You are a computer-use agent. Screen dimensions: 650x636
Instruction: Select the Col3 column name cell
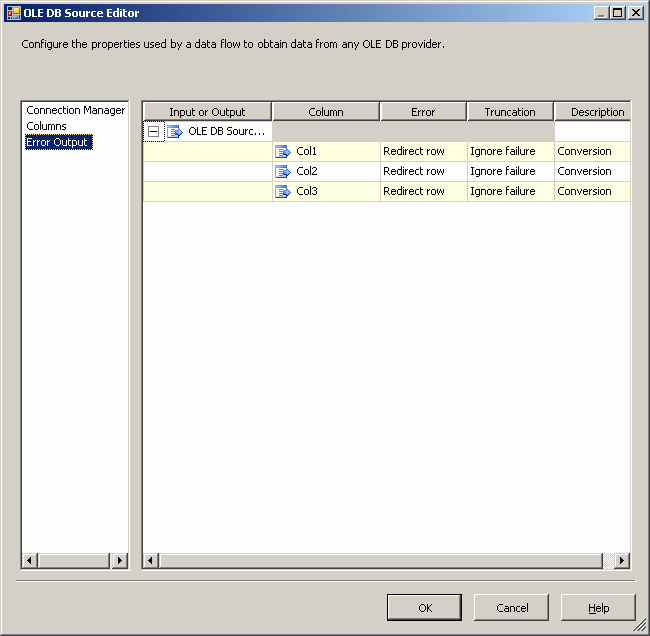(x=326, y=191)
